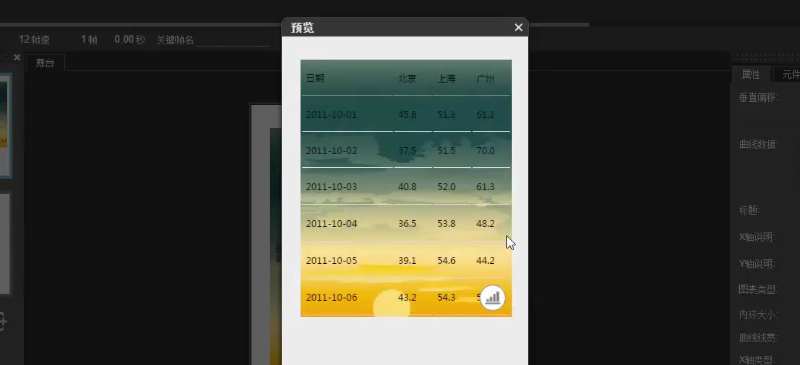This screenshot has height=365, width=800.
Task: Select the 2011-10-01 date row
Action: pyautogui.click(x=406, y=114)
